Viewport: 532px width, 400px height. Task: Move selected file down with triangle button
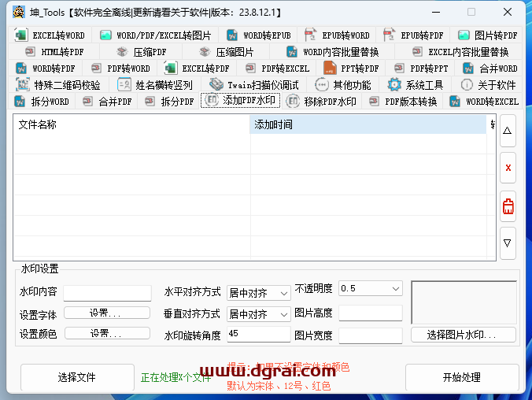pos(508,243)
